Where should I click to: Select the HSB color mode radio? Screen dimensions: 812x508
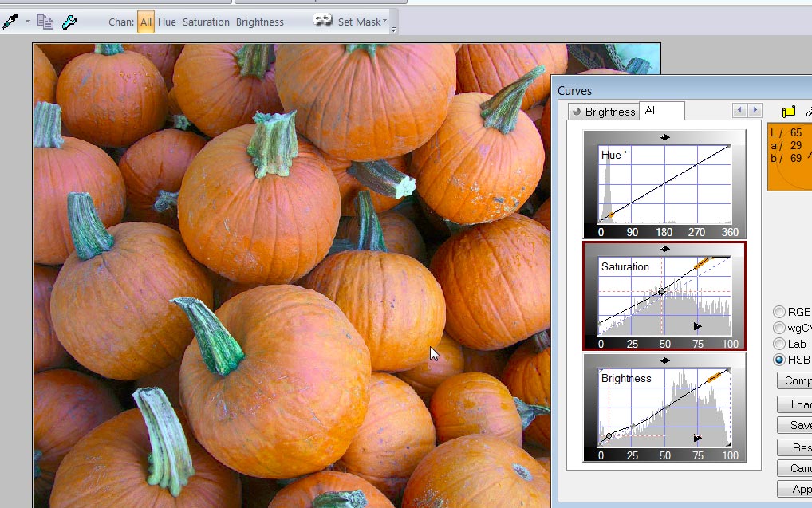778,360
